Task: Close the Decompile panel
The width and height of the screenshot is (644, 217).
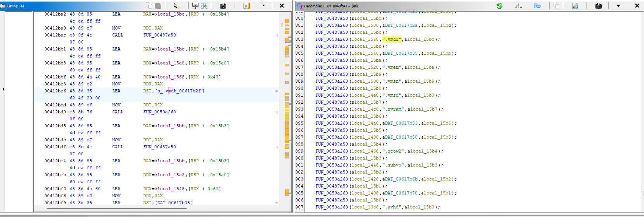Action: click(637, 6)
